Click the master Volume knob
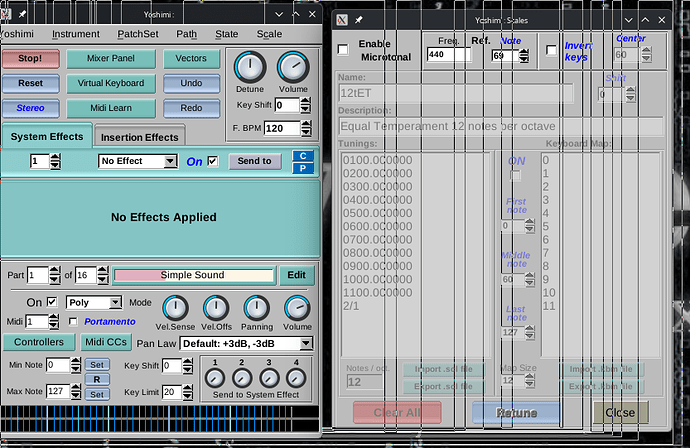Viewport: 690px width, 448px height. click(293, 67)
